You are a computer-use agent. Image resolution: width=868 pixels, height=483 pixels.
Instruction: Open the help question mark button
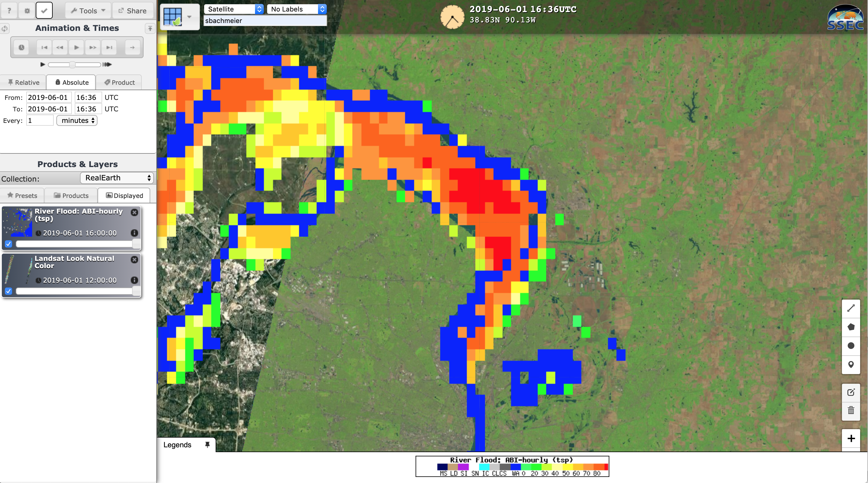coord(9,10)
